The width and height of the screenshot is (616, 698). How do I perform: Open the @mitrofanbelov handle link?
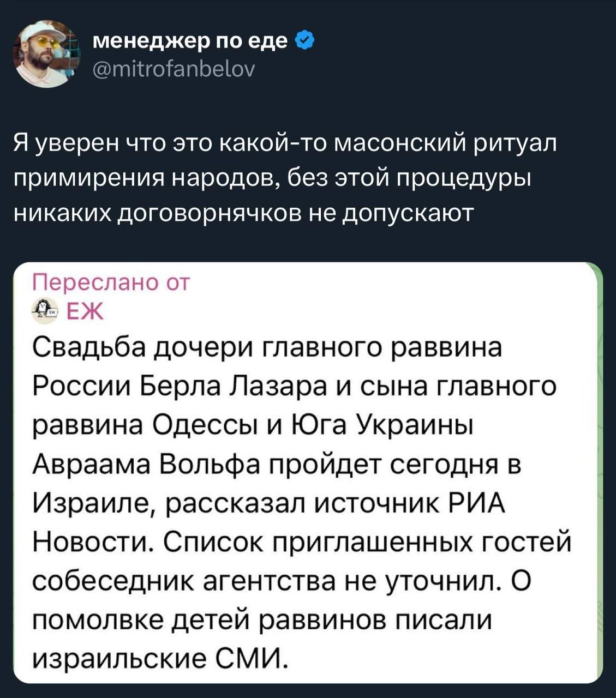pos(172,69)
